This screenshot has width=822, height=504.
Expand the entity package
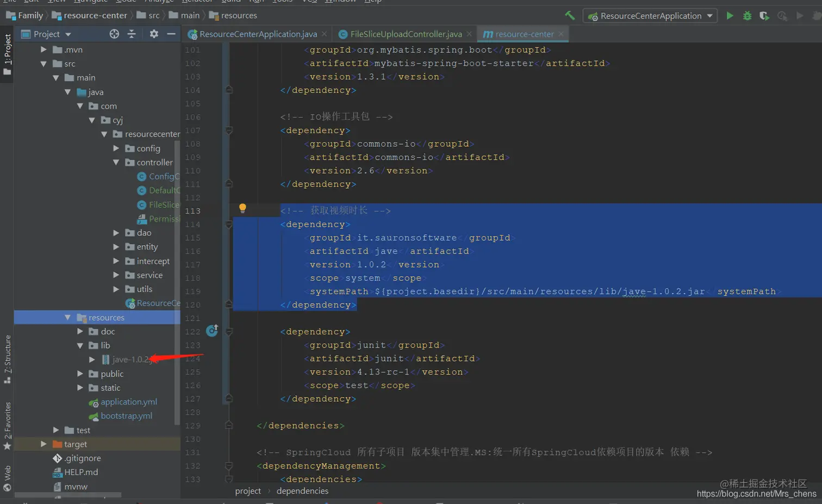pos(116,247)
